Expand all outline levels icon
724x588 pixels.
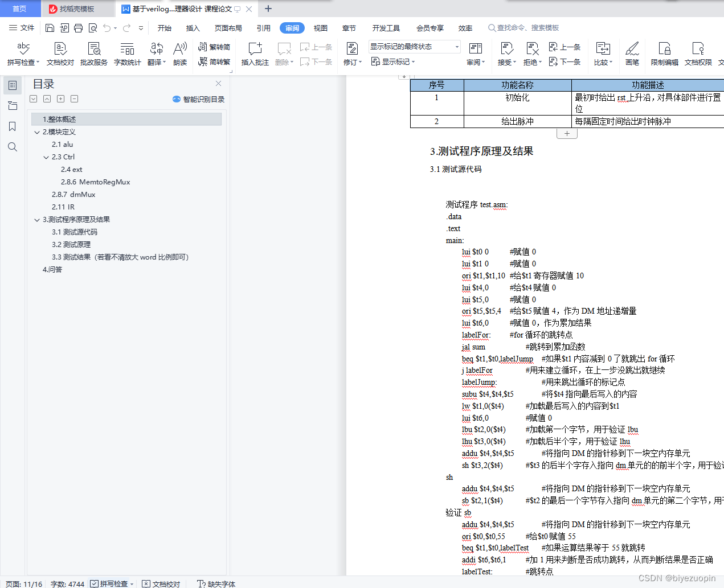[34, 99]
